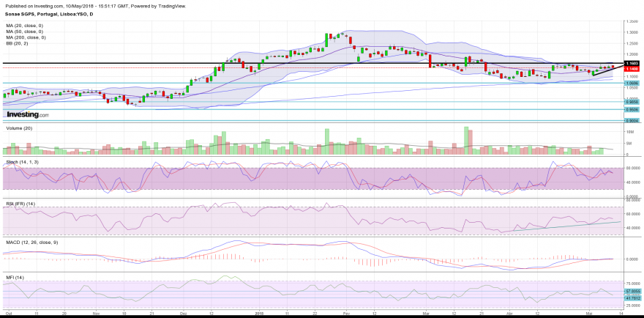The width and height of the screenshot is (644, 318).
Task: Click the 'Nov' month on time axis
Action: 96,313
